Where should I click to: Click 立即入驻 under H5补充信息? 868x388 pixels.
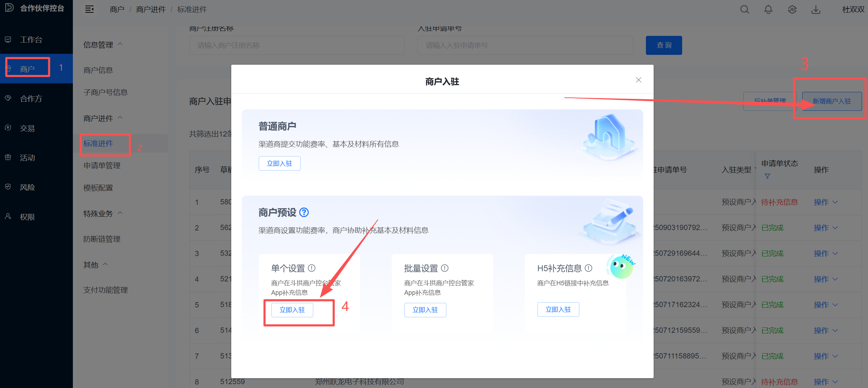558,310
